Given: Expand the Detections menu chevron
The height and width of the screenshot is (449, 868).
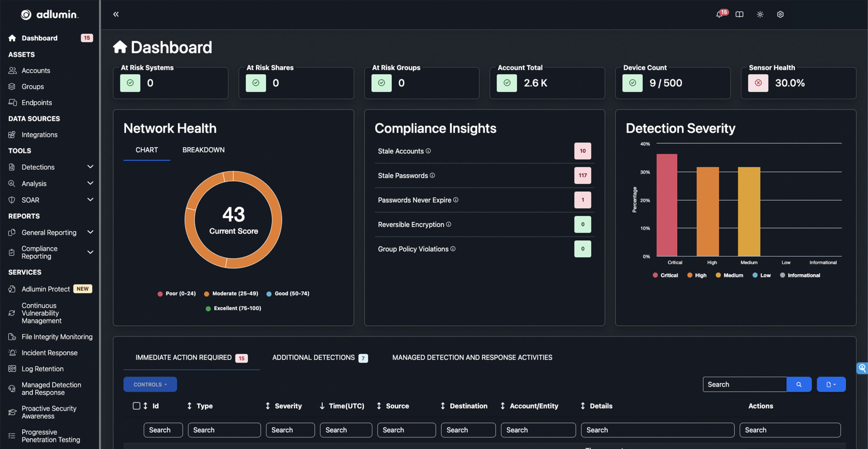Looking at the screenshot, I should click(x=90, y=167).
